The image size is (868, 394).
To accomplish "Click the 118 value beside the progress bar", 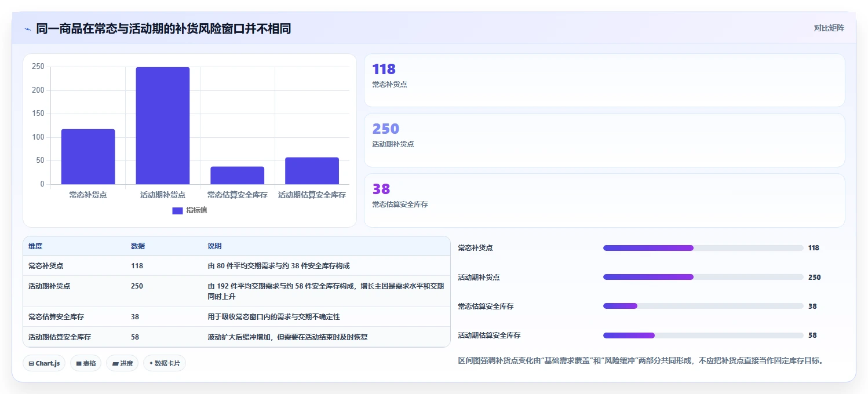I will point(814,248).
